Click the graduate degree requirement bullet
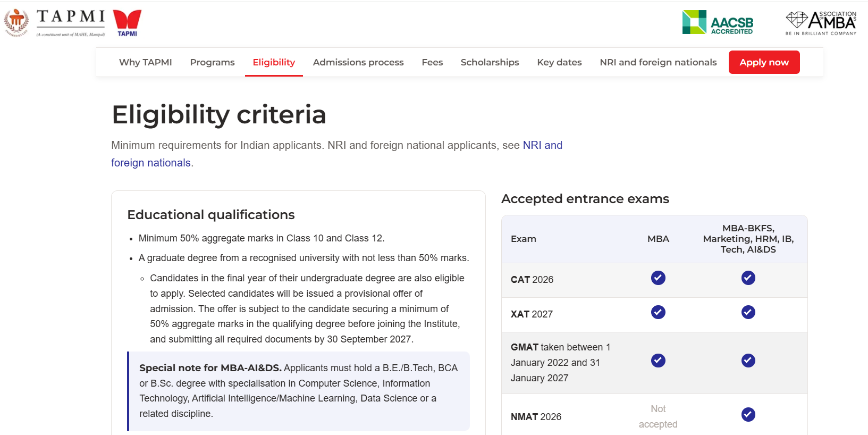This screenshot has height=435, width=868. (x=304, y=258)
